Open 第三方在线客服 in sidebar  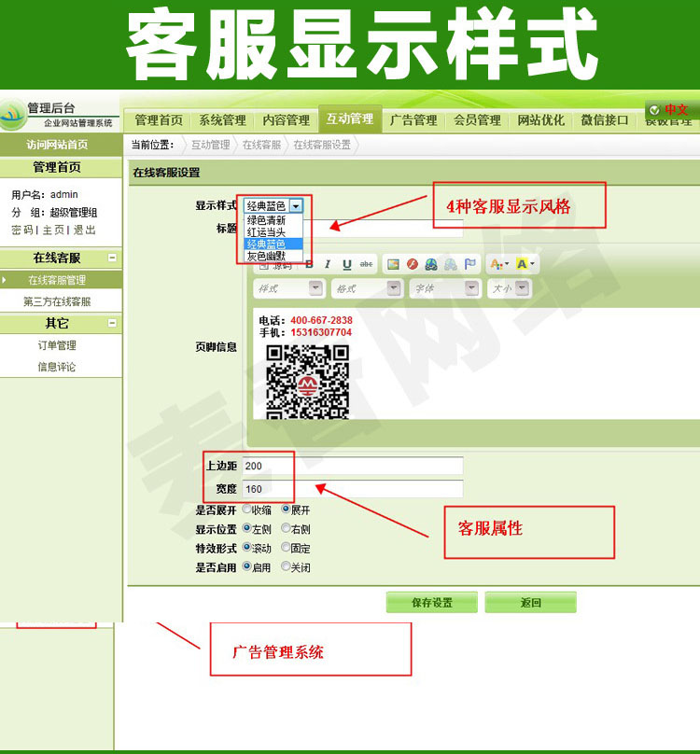pyautogui.click(x=57, y=301)
